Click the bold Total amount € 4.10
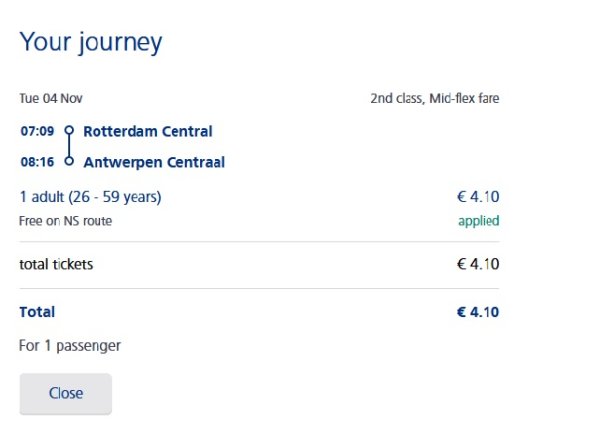The height and width of the screenshot is (433, 600). pyautogui.click(x=477, y=312)
